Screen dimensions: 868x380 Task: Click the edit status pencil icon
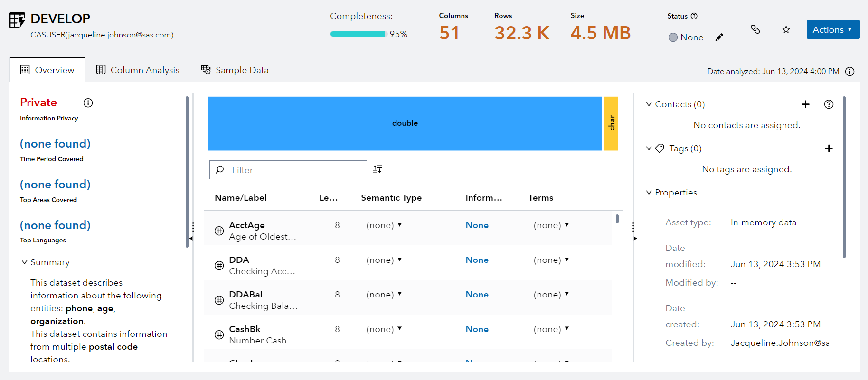tap(719, 37)
